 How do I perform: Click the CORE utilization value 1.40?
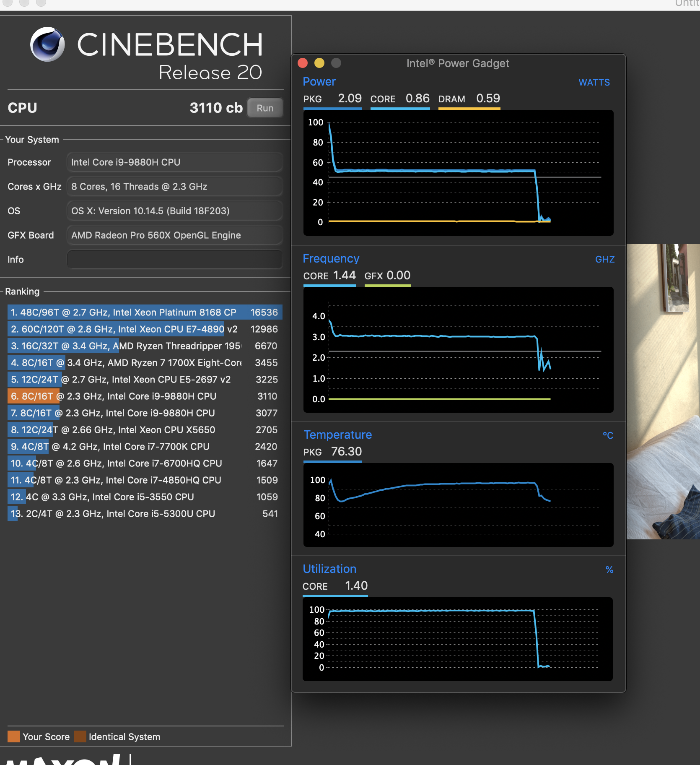click(356, 586)
